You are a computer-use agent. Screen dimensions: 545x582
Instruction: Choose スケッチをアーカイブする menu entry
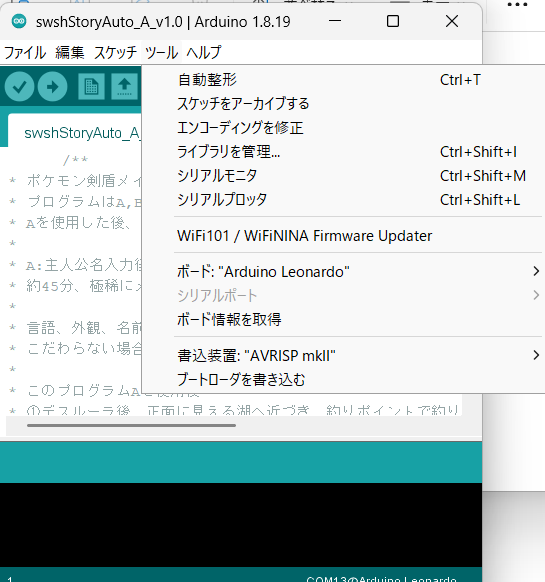click(x=343, y=104)
